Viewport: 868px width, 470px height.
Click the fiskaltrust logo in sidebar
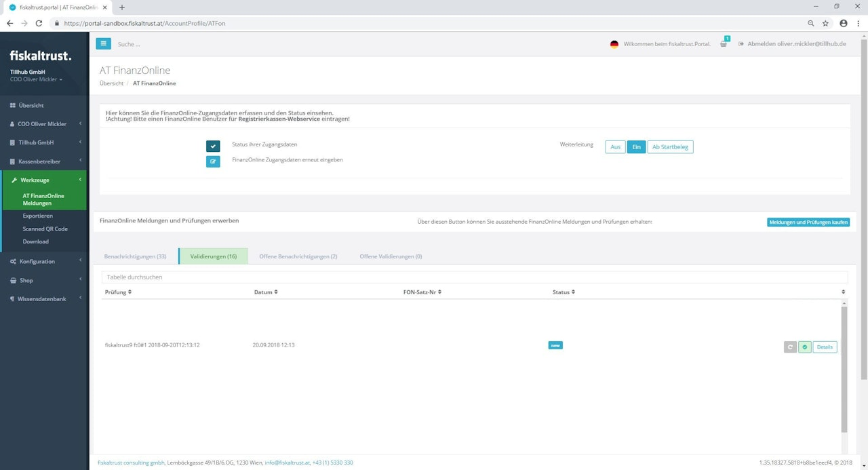coord(40,56)
